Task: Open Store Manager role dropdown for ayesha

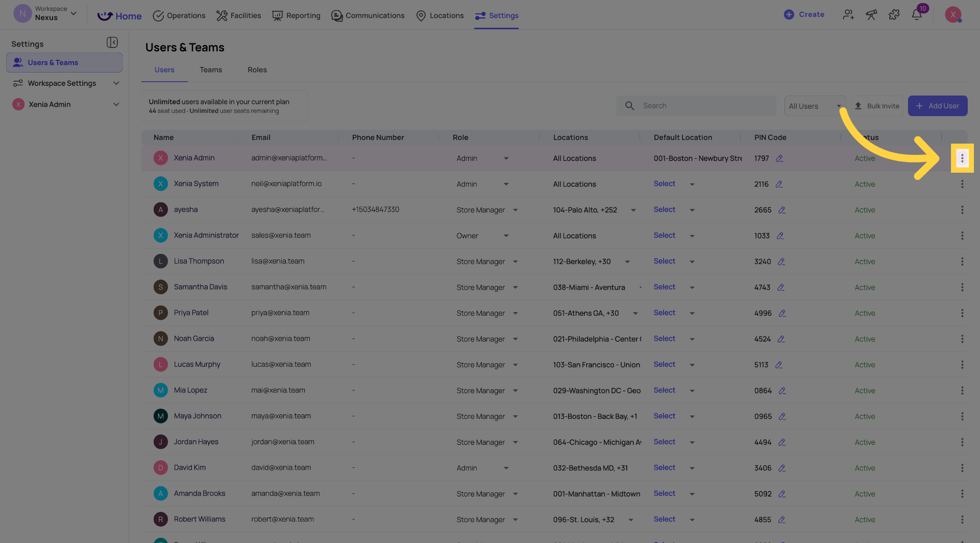Action: [x=515, y=210]
